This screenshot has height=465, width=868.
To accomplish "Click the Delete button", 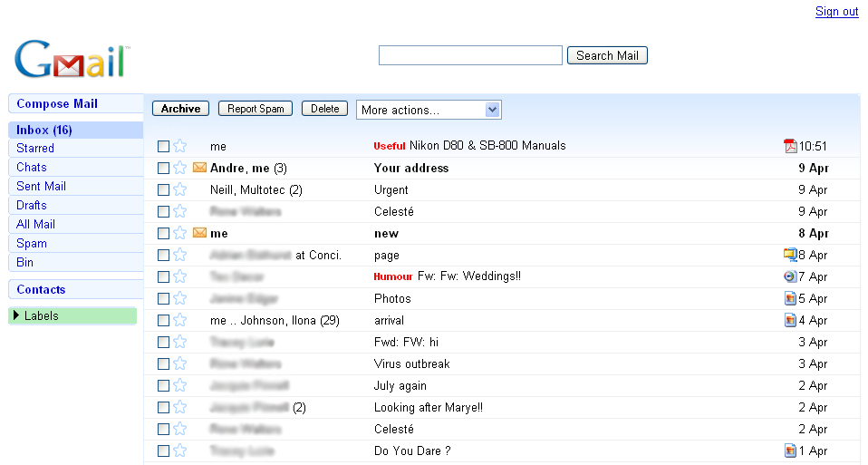I will point(325,109).
